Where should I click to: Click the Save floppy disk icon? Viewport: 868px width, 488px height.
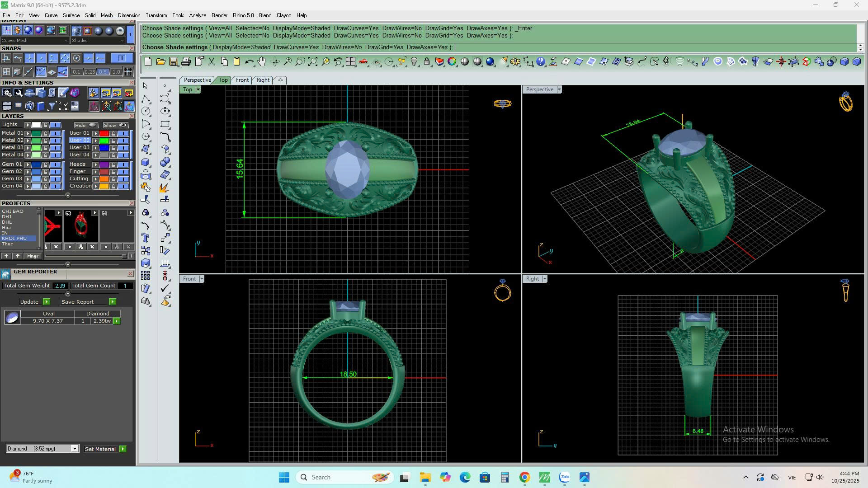tap(173, 62)
